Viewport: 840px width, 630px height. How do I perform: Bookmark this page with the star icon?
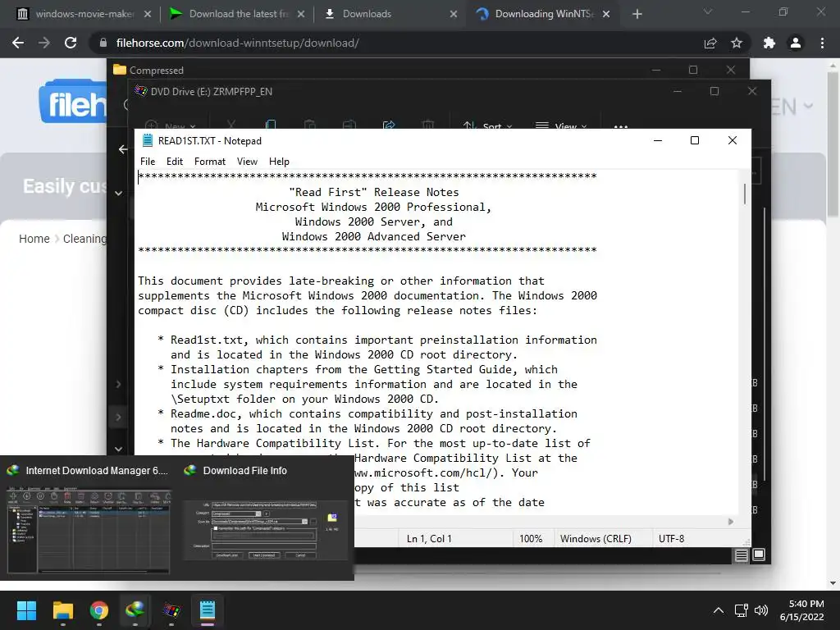(737, 43)
